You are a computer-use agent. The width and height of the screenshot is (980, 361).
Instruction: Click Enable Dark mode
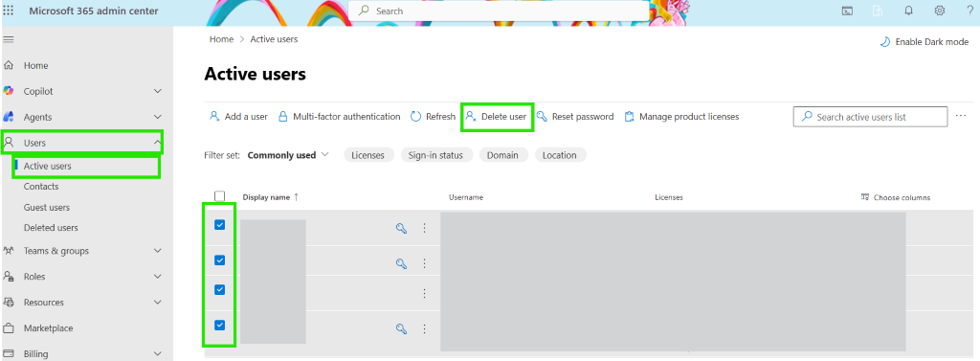pos(924,42)
